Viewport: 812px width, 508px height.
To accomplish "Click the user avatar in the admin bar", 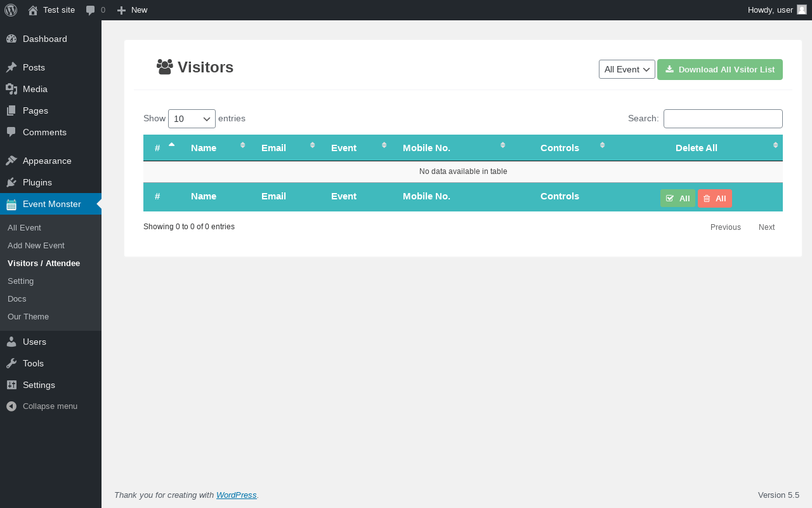I will point(802,10).
